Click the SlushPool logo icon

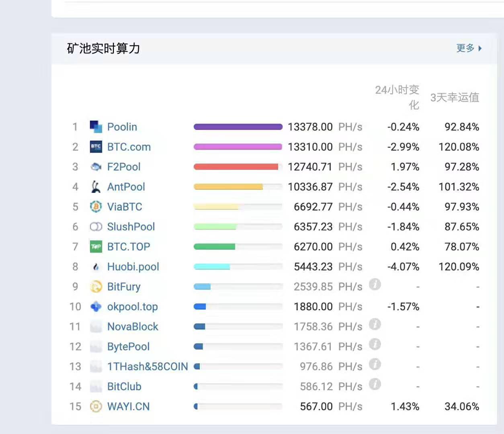96,227
